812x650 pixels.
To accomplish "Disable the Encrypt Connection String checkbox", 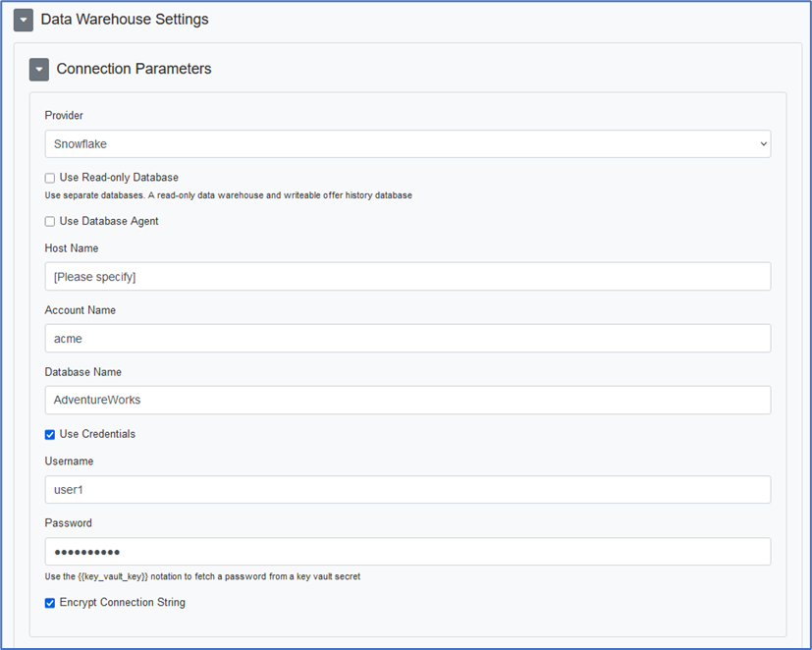I will coord(50,603).
